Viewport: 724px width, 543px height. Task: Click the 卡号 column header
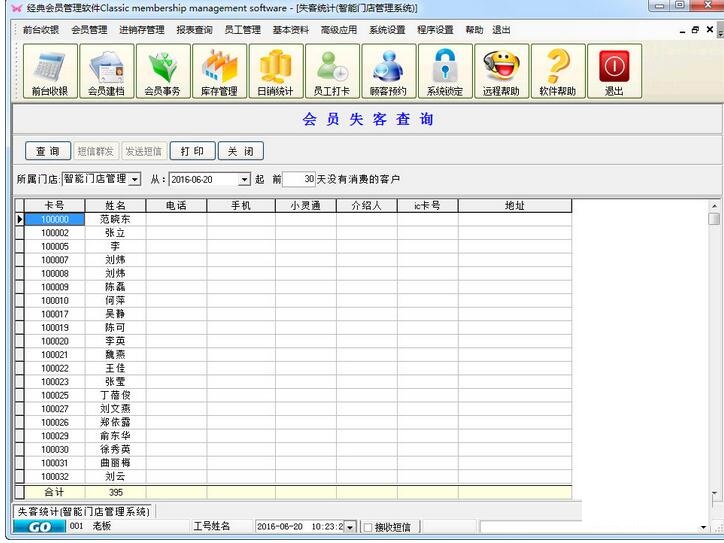tap(54, 206)
